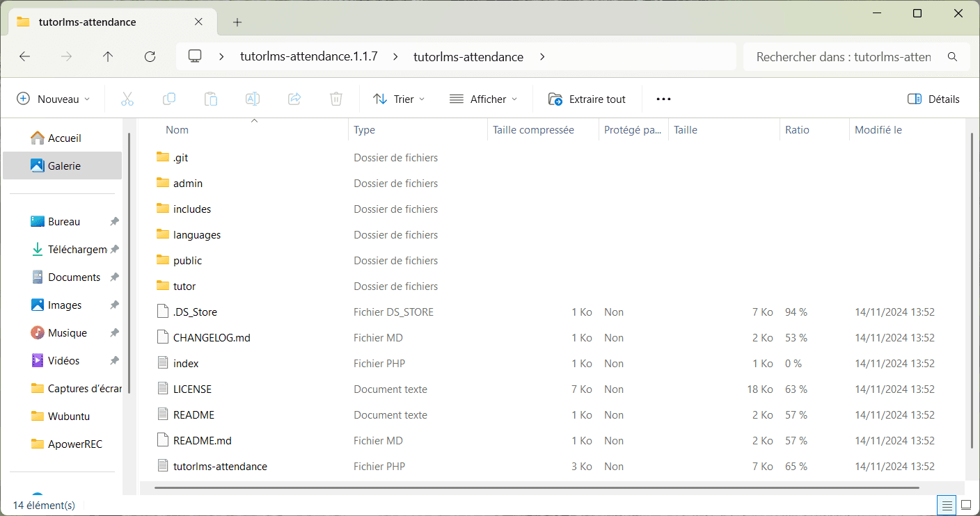The image size is (980, 516).
Task: Go back with the left arrow
Action: [24, 57]
